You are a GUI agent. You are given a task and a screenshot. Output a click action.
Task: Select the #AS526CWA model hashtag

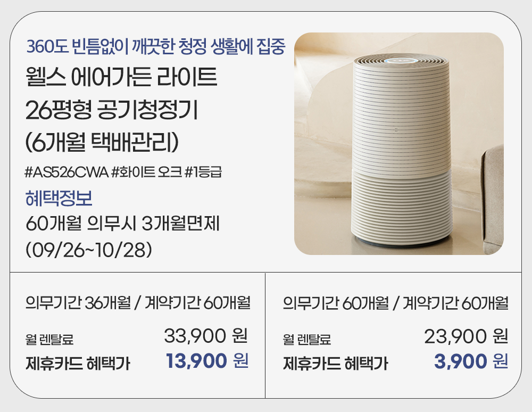pos(66,172)
